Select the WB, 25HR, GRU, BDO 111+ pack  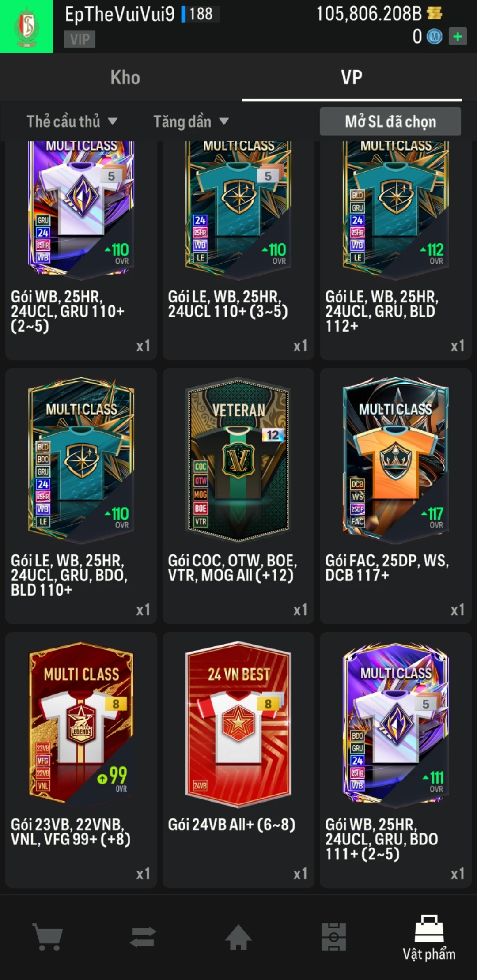pos(396,760)
